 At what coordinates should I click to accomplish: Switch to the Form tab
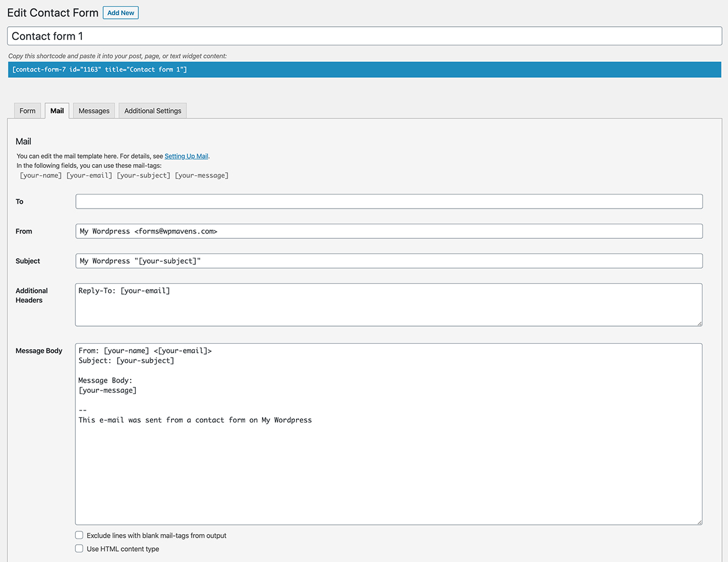coord(27,110)
